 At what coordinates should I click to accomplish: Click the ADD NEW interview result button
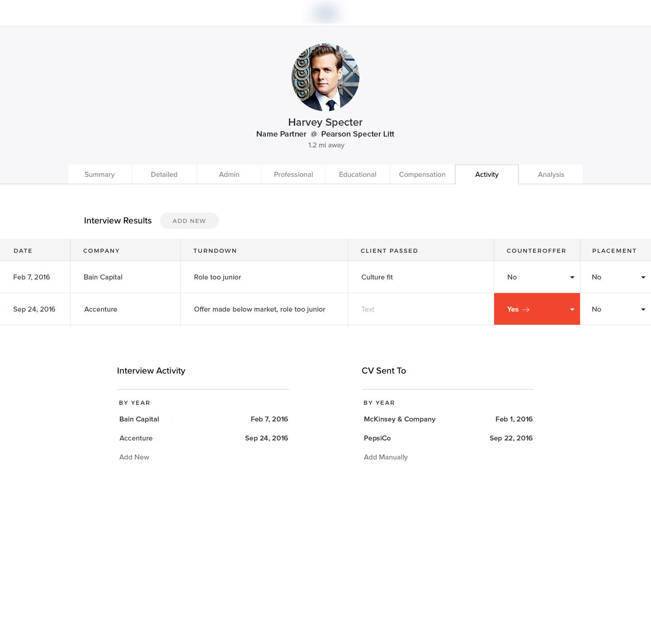tap(189, 221)
